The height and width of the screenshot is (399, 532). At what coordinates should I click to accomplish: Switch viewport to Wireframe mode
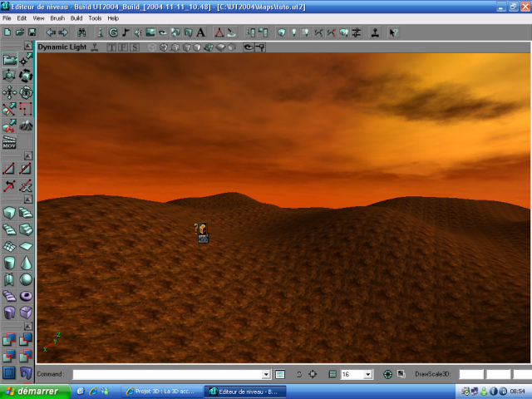tap(151, 47)
